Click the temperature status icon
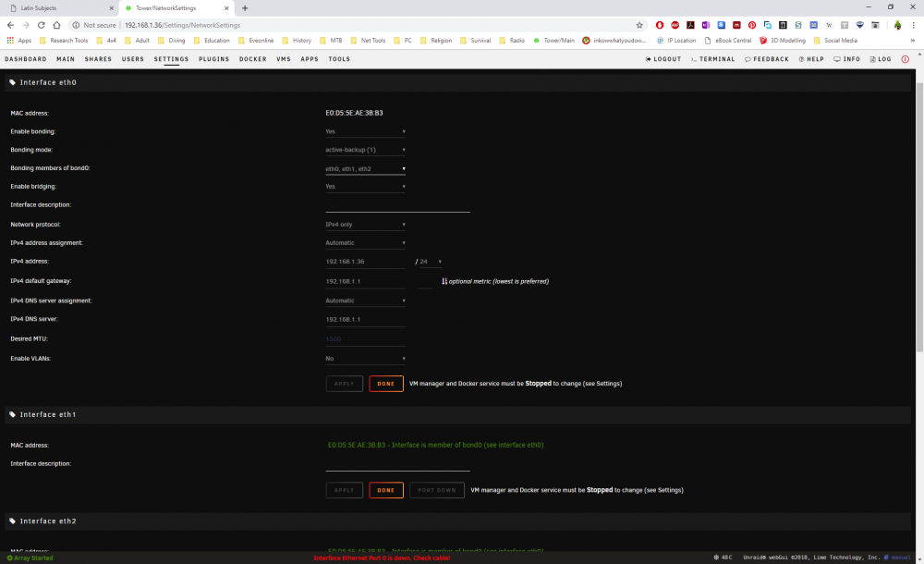The height and width of the screenshot is (564, 924). (x=716, y=558)
